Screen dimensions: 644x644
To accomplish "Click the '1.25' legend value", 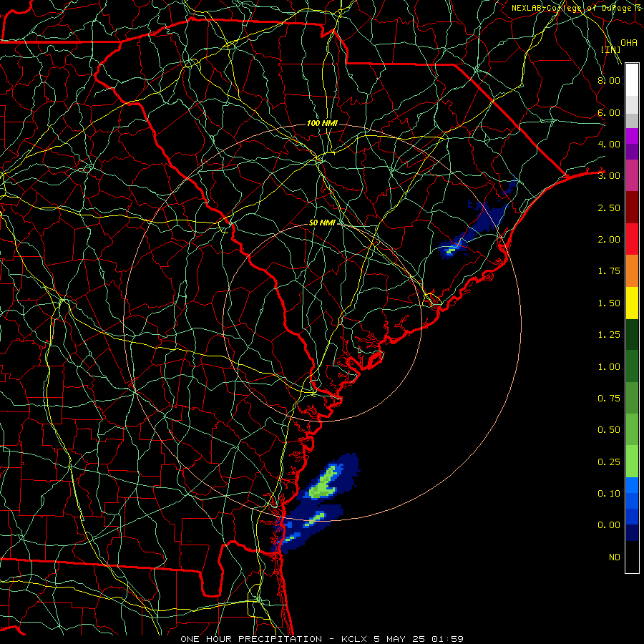I will pyautogui.click(x=609, y=335).
